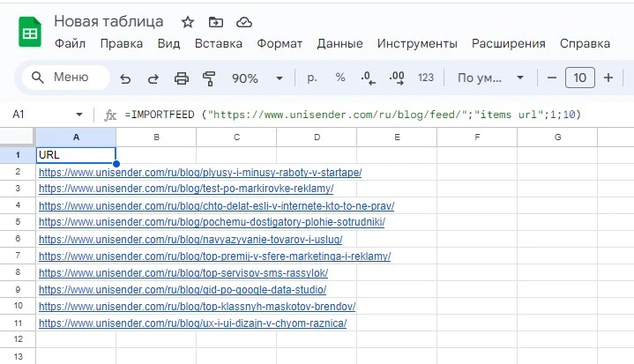Print the spreadsheet
Screen dimensions: 634x364
pyautogui.click(x=181, y=78)
